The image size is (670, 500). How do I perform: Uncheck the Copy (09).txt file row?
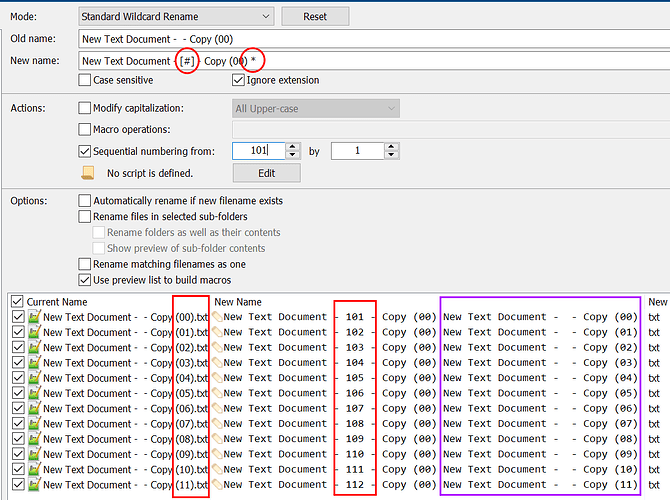point(18,454)
